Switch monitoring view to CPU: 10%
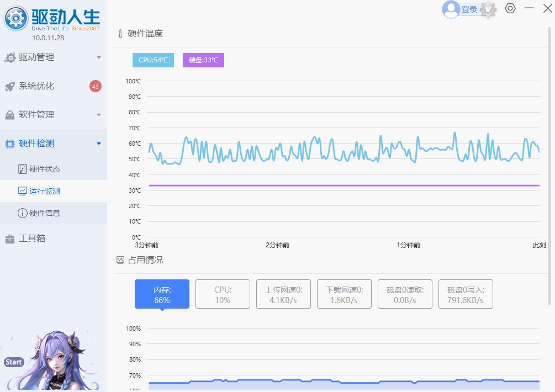 tap(223, 294)
